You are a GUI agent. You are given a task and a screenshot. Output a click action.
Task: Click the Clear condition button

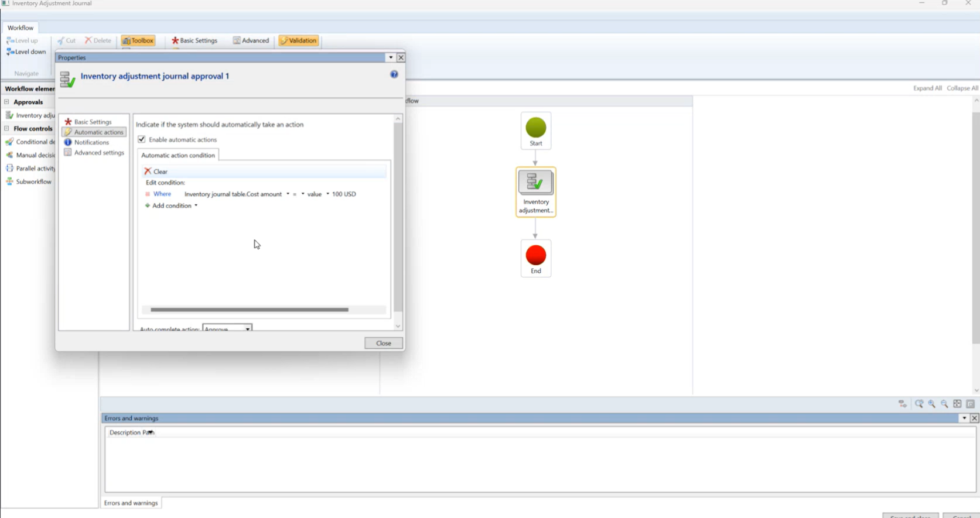tap(156, 171)
